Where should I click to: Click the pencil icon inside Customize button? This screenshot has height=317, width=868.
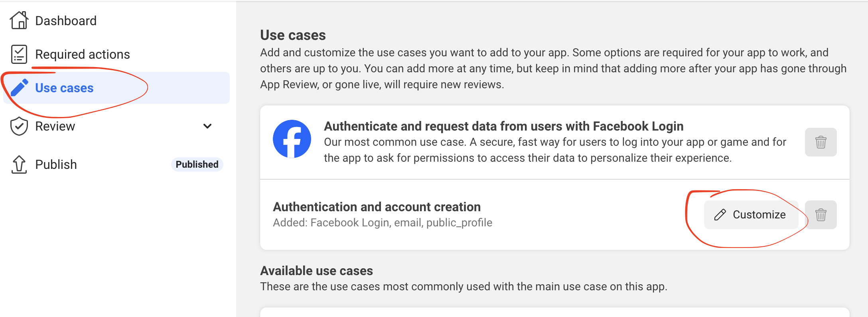click(x=720, y=215)
